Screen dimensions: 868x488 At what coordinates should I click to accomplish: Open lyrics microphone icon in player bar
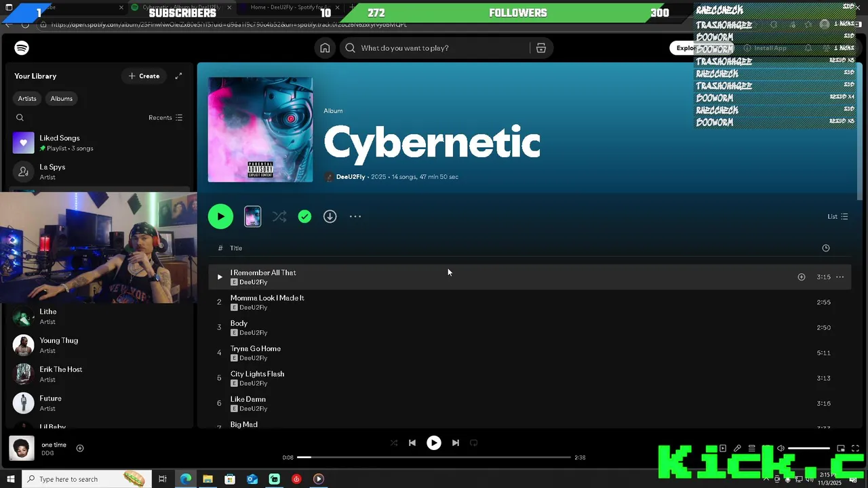tap(737, 448)
